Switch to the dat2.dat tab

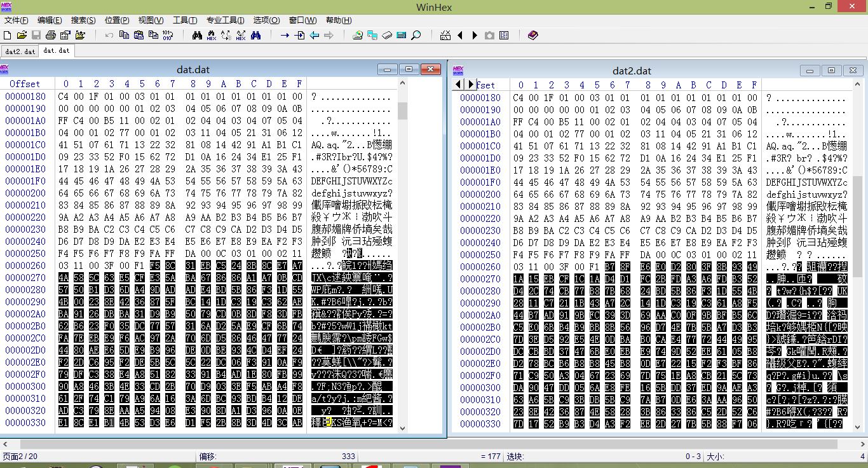20,51
